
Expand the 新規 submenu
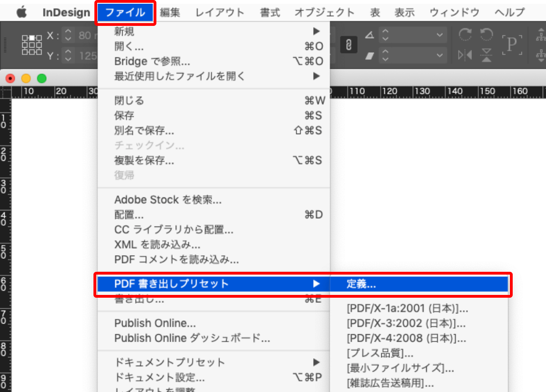(214, 31)
